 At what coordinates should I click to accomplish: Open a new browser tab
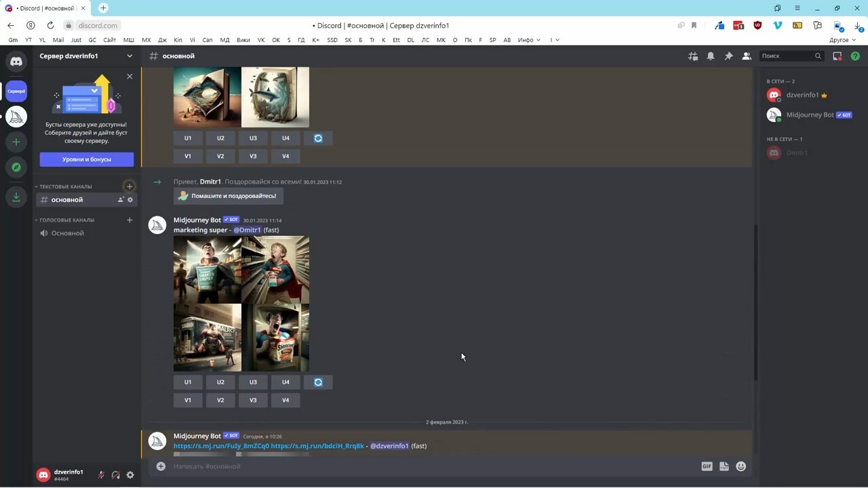pyautogui.click(x=103, y=8)
